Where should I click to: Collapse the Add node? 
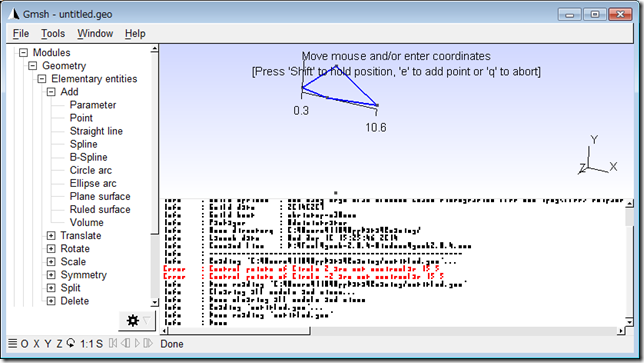coord(51,92)
